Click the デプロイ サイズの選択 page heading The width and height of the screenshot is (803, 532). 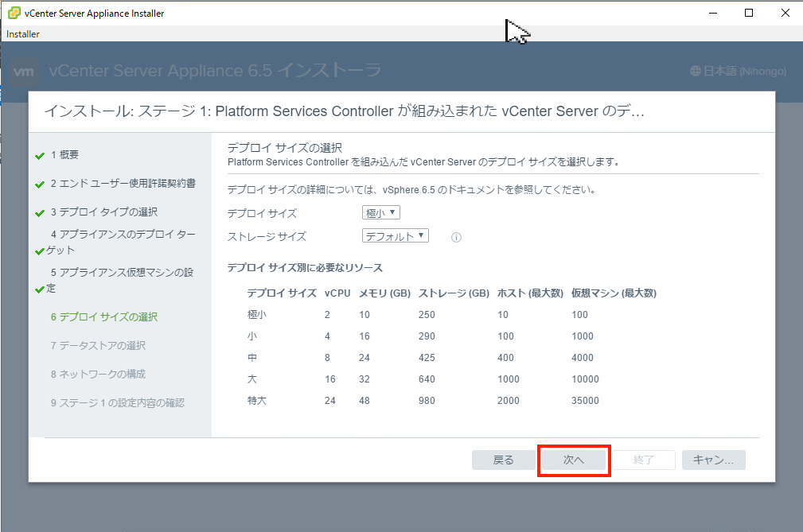coord(285,148)
